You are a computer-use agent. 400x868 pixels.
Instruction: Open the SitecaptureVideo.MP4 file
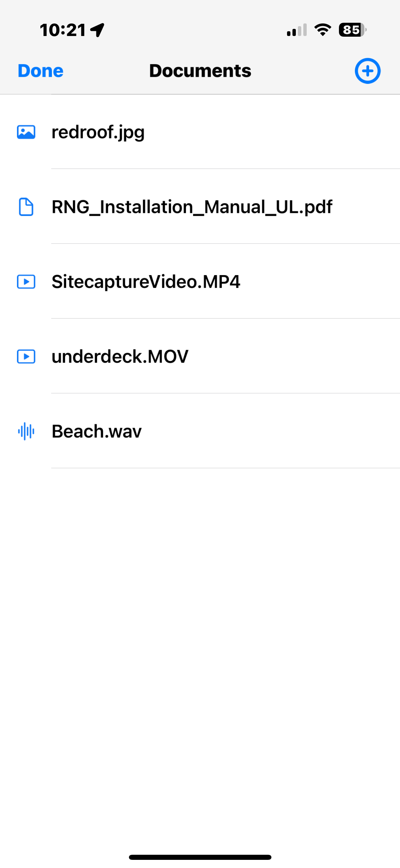click(200, 281)
